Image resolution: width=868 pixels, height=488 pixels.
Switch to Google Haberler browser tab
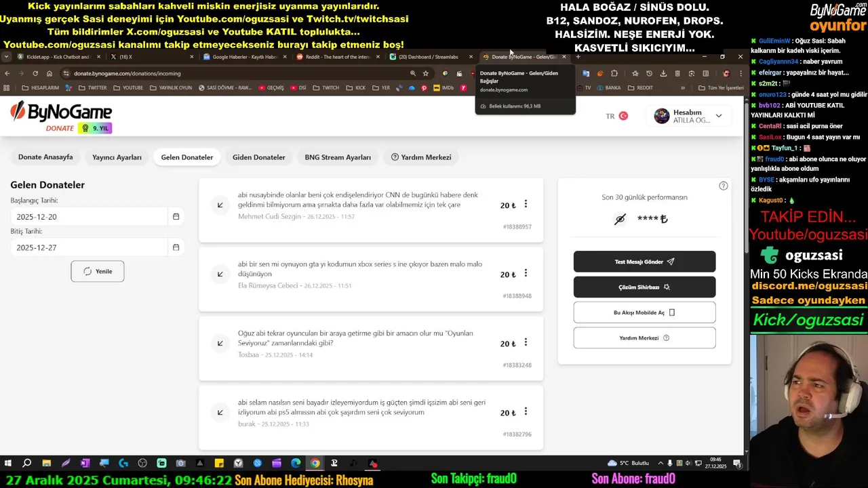coord(244,57)
